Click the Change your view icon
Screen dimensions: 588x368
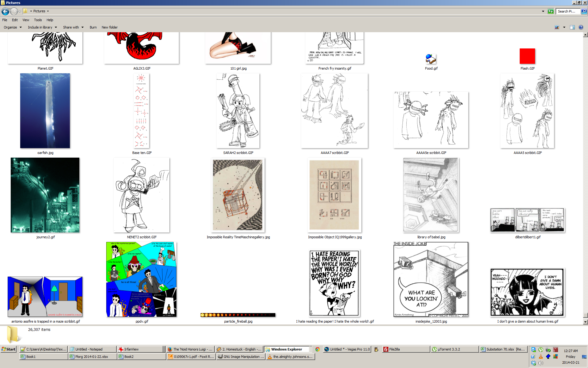point(557,27)
